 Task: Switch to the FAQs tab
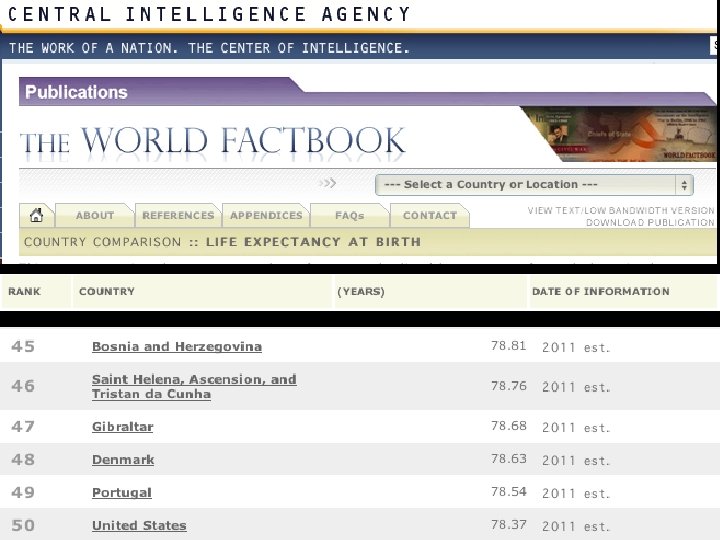click(349, 215)
